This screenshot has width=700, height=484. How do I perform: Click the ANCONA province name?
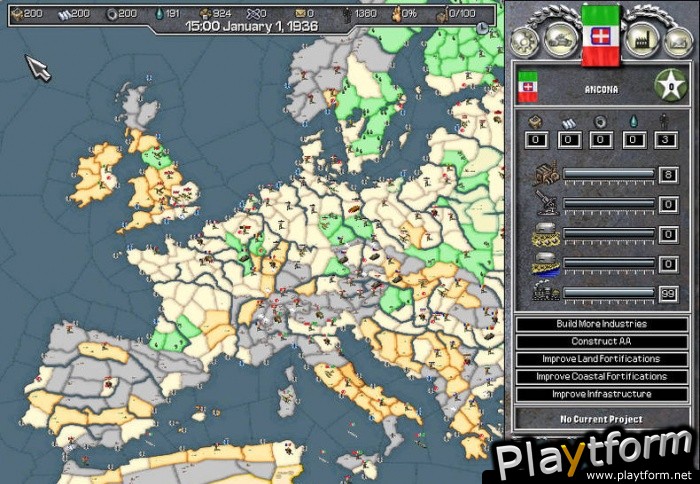601,90
